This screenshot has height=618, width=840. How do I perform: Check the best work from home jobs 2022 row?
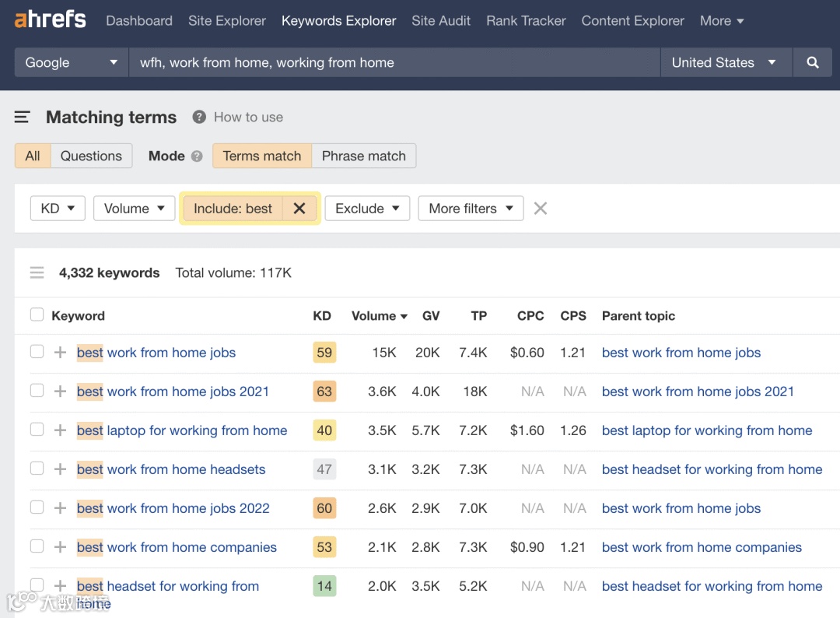coord(37,507)
